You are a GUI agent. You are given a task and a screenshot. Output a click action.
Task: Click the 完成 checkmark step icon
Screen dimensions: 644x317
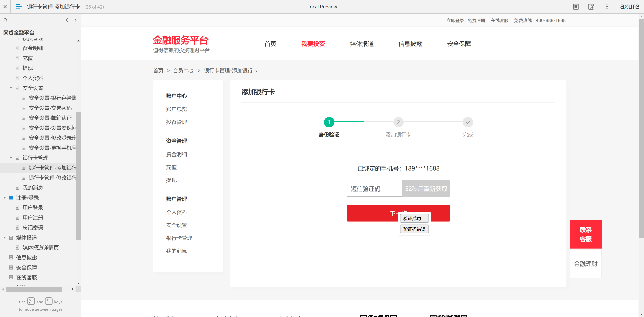(468, 122)
